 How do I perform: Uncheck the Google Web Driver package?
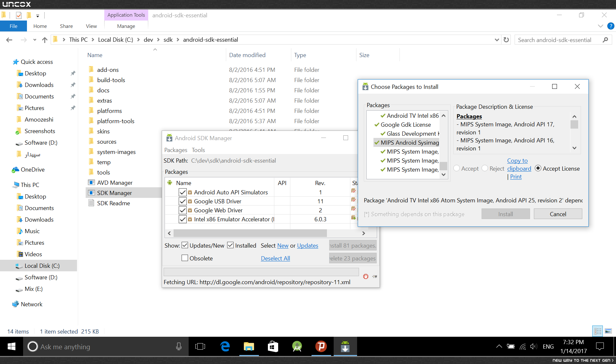pos(183,210)
